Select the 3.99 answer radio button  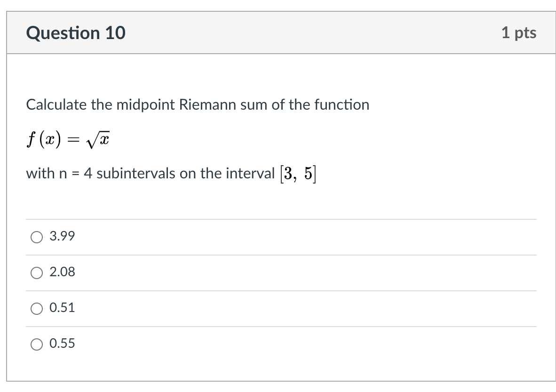[x=37, y=237]
